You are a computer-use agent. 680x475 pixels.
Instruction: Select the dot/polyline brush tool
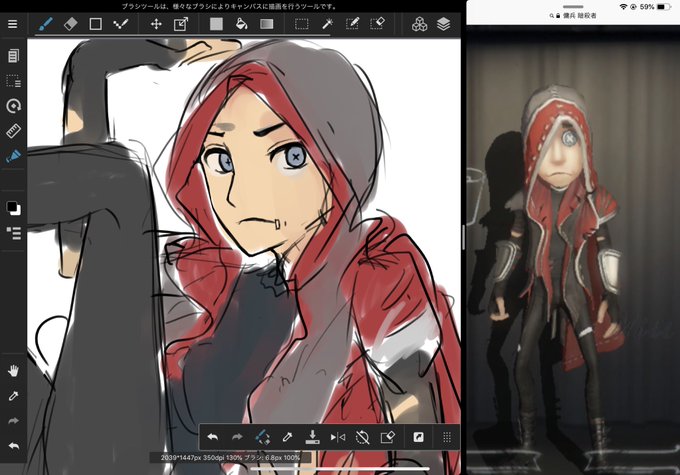coord(121,24)
